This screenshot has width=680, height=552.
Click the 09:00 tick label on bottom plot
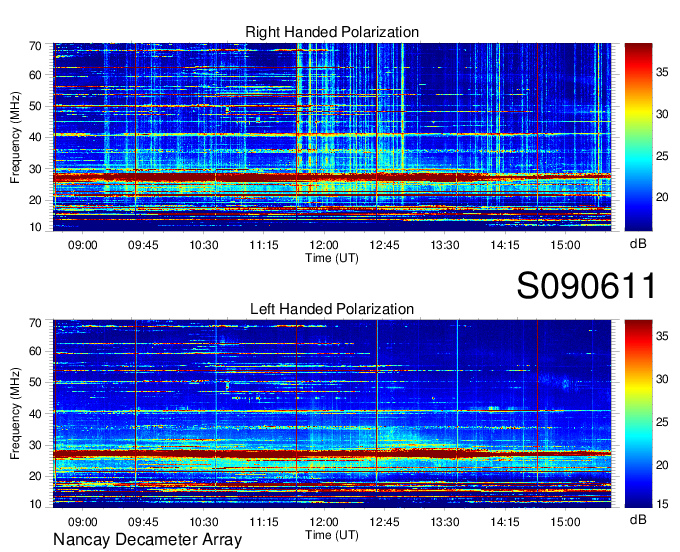(x=82, y=522)
